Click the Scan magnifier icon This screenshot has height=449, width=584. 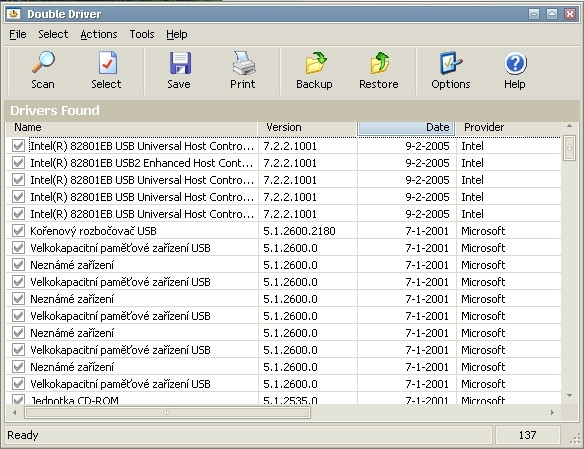click(x=43, y=62)
